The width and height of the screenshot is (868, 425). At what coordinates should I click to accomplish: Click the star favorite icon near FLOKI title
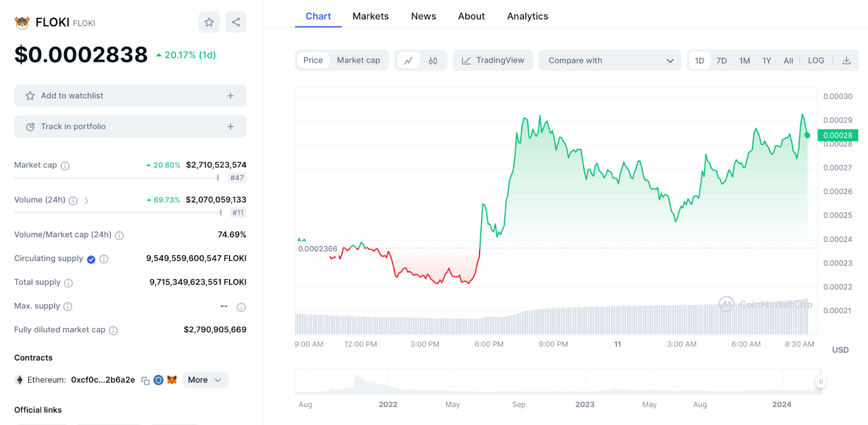click(x=209, y=22)
